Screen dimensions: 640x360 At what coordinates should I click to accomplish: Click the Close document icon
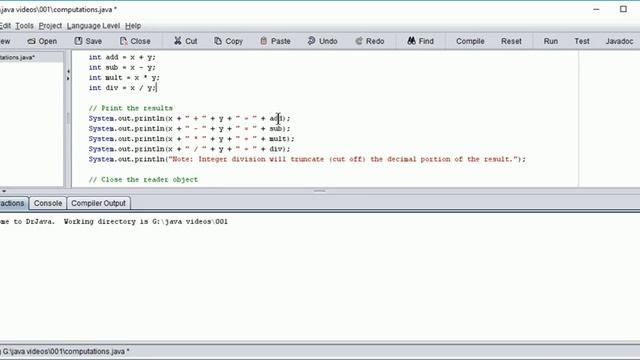coord(123,41)
